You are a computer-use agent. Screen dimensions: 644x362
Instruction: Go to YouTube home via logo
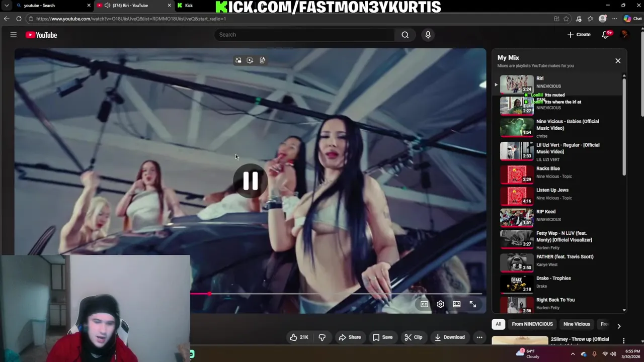coord(41,35)
